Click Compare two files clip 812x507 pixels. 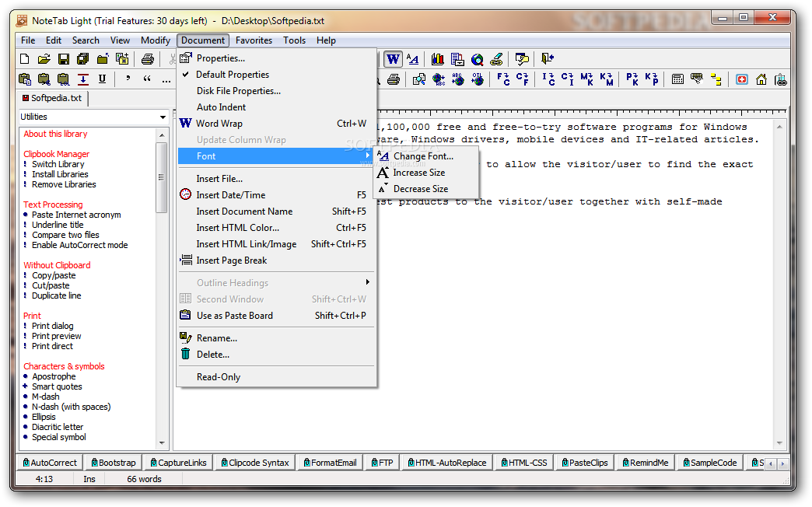click(x=65, y=235)
